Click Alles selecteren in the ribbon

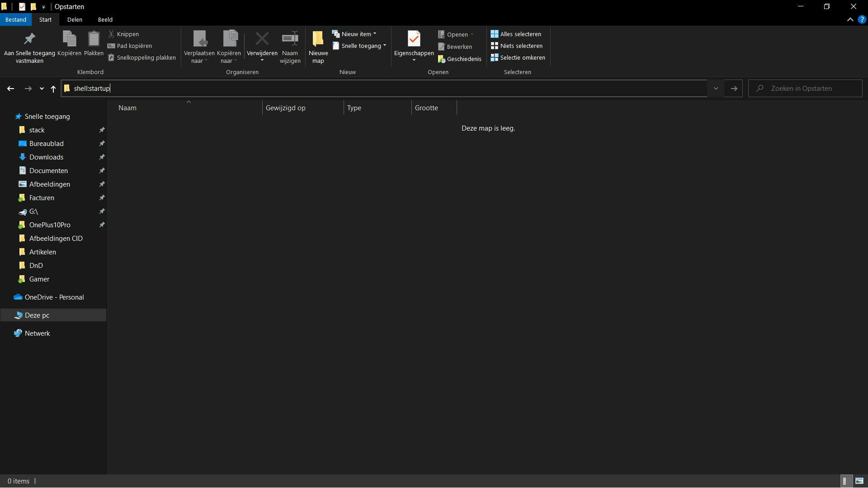coord(516,34)
